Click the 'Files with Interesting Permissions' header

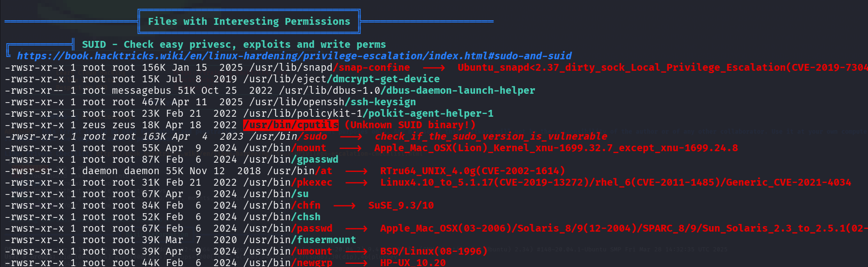click(249, 22)
